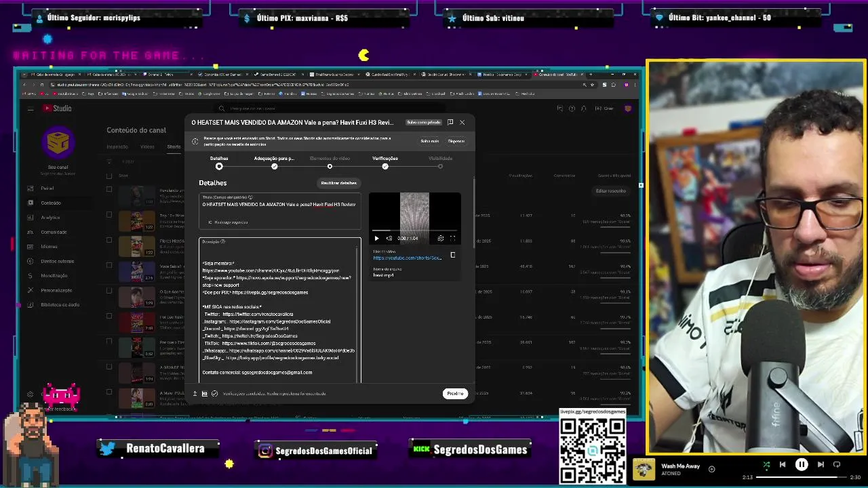Viewport: 868px width, 488px height.
Task: Tick the checkbox of the first video row
Action: pos(109,190)
